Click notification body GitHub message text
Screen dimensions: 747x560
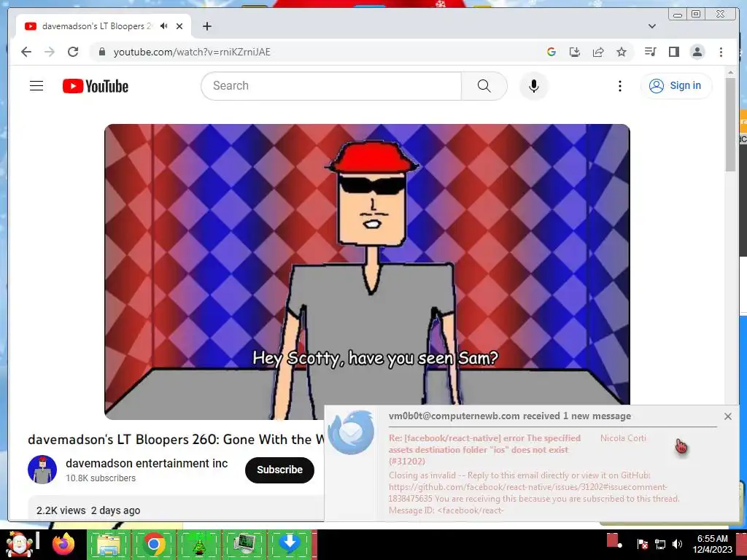533,493
